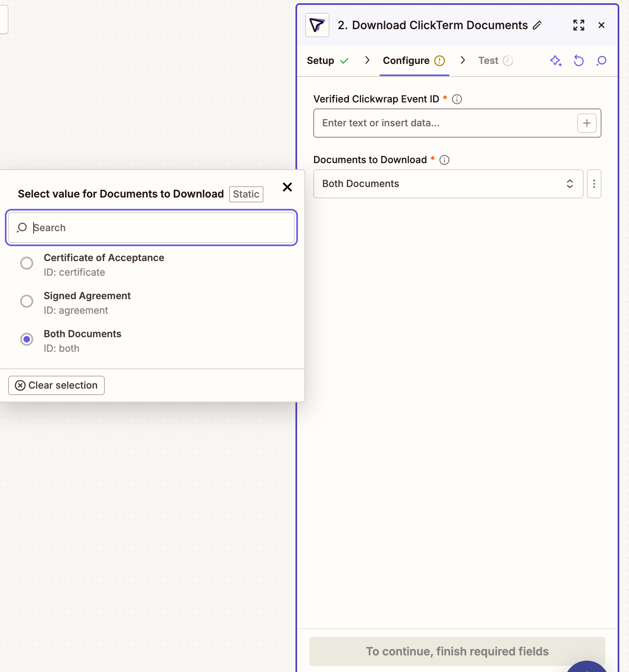Click the Signed Agreement label
This screenshot has height=672, width=629.
click(x=87, y=296)
